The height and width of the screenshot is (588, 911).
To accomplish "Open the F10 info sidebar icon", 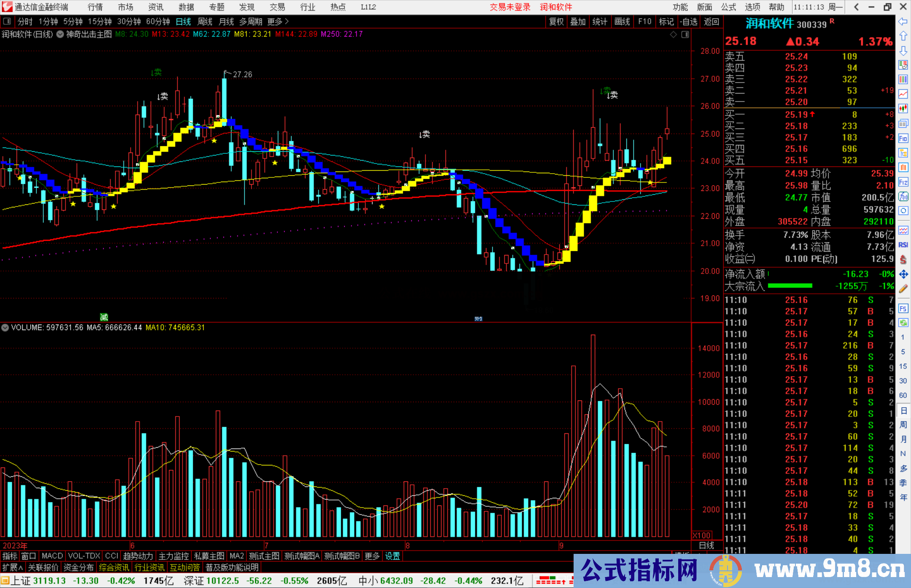I will [x=903, y=138].
